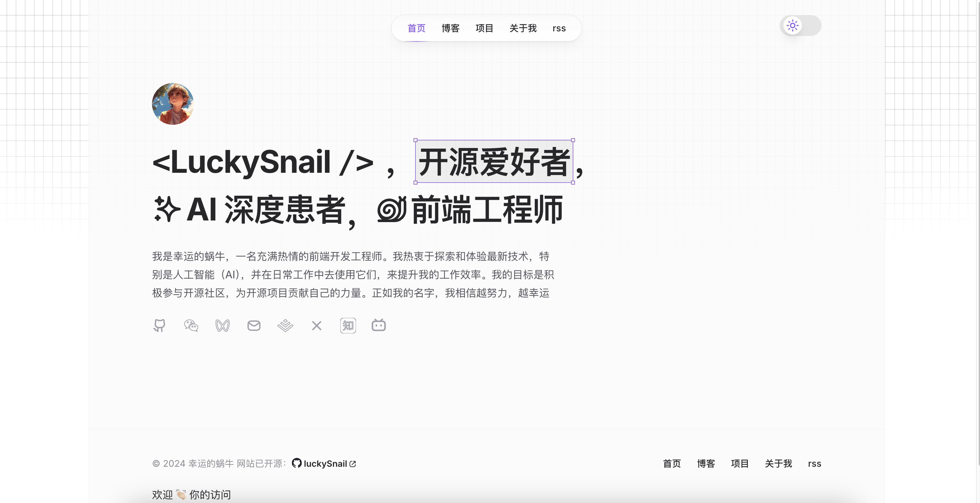This screenshot has width=980, height=503.
Task: Select 项目 in the top navigation
Action: (484, 28)
